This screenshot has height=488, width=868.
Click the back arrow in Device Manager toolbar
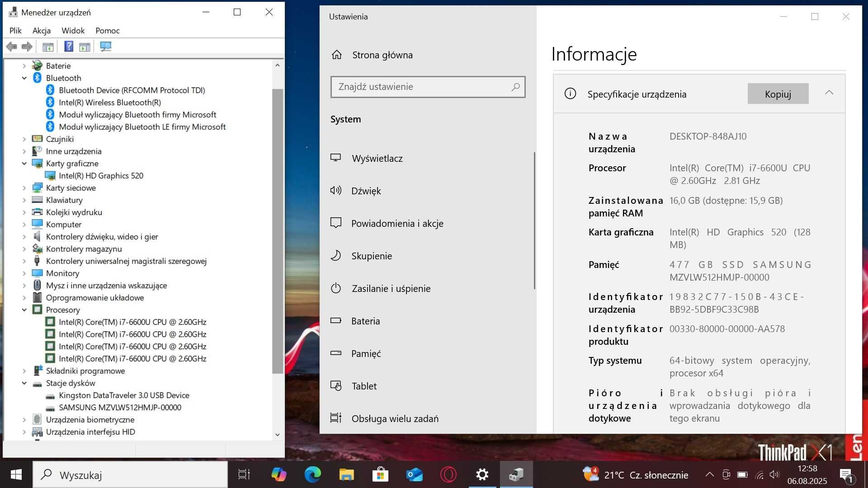coord(12,47)
